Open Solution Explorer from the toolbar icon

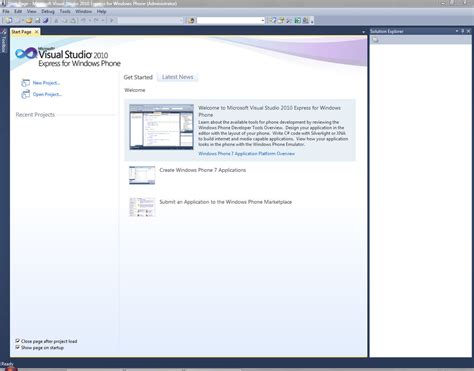click(x=273, y=21)
